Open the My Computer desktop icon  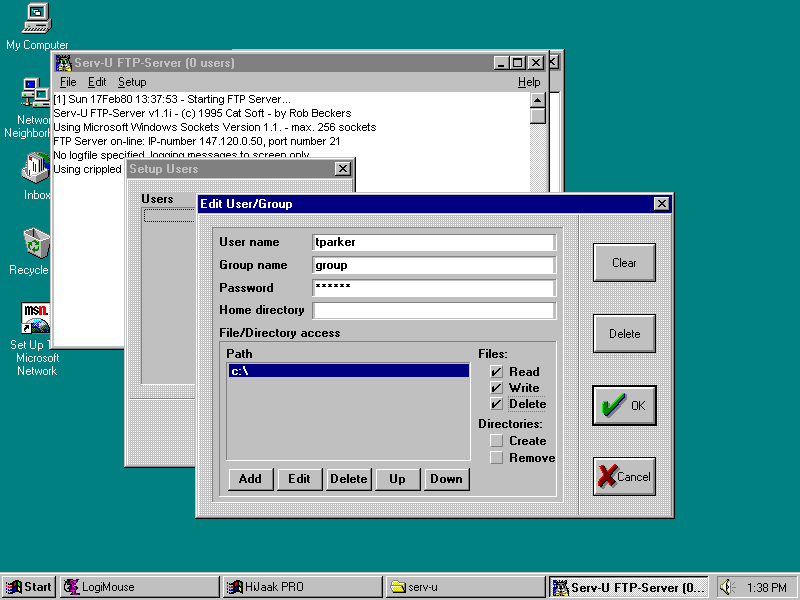click(37, 18)
